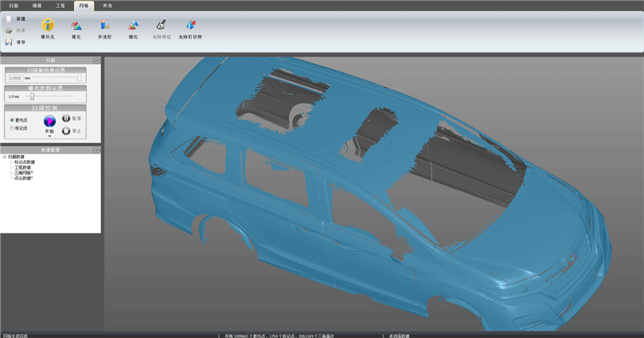
Task: Select the 标记点 radio button
Action: (x=10, y=127)
